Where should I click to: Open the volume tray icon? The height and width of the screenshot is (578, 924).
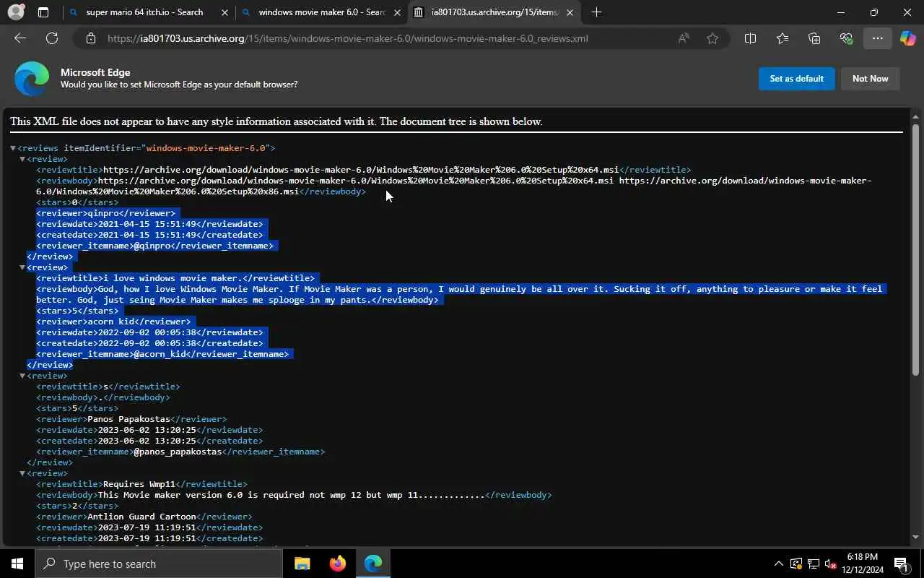click(831, 564)
